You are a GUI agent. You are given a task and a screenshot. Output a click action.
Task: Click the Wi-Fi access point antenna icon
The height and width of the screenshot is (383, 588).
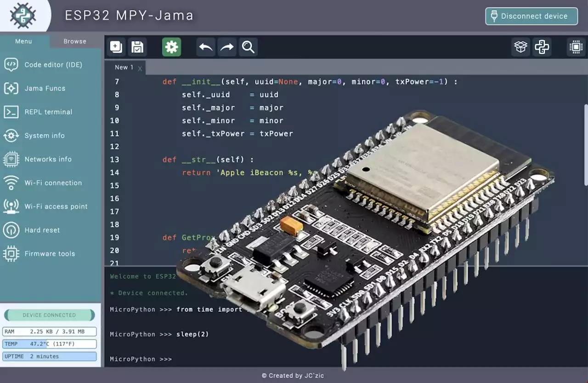point(11,206)
